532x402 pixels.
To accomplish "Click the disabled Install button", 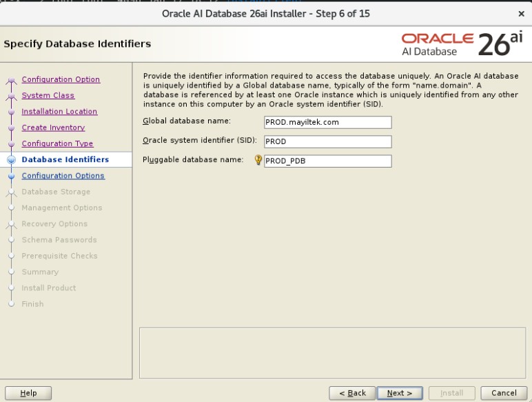I will 451,393.
